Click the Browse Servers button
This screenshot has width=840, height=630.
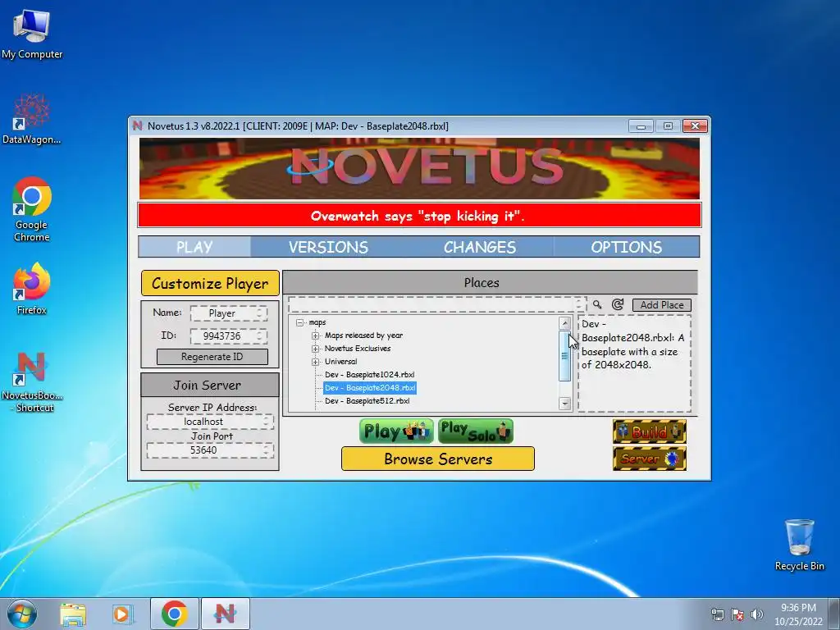[x=438, y=459]
